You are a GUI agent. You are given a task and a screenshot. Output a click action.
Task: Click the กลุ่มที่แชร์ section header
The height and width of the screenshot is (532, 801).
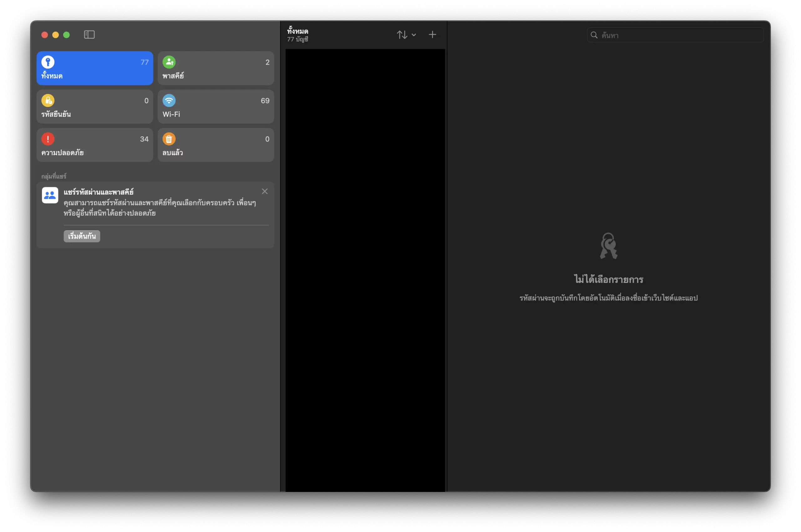54,176
